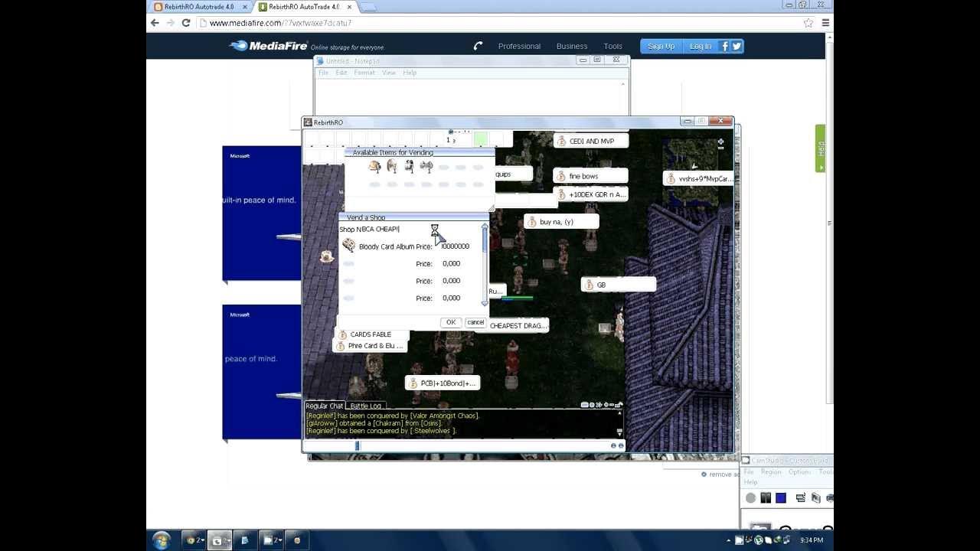
Task: Click the Facebook login icon
Action: pyautogui.click(x=724, y=46)
